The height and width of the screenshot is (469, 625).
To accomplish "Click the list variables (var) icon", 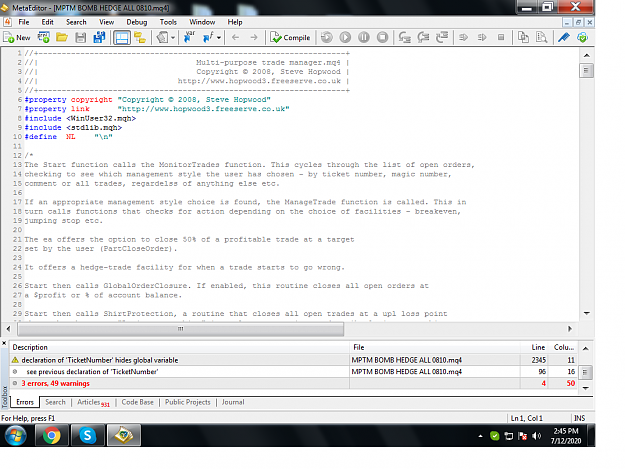I will 189,37.
